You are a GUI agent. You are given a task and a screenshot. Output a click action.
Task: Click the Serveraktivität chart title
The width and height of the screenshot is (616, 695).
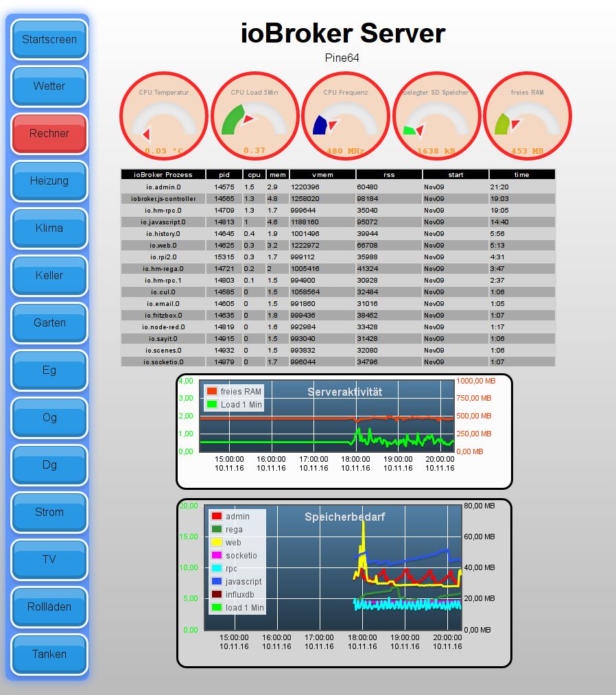345,392
